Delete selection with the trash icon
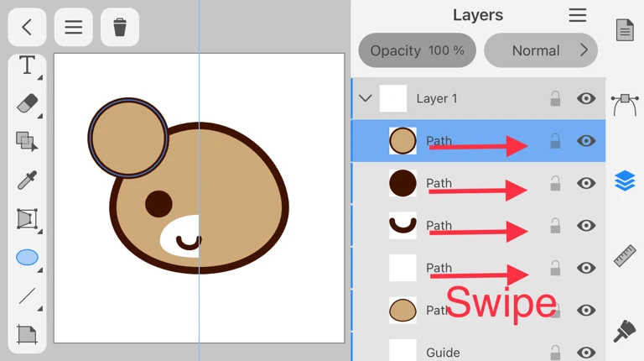This screenshot has width=644, height=361. click(120, 28)
